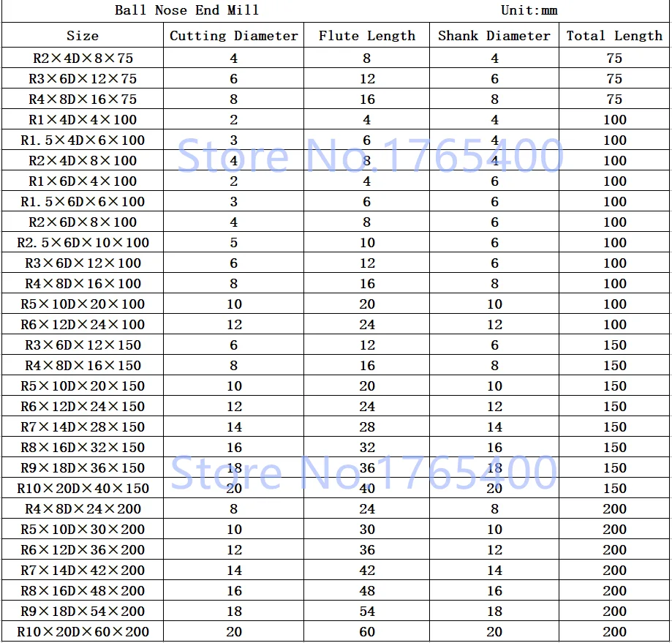Select size cell R3×6D×12×75
The image size is (672, 643).
coord(83,78)
